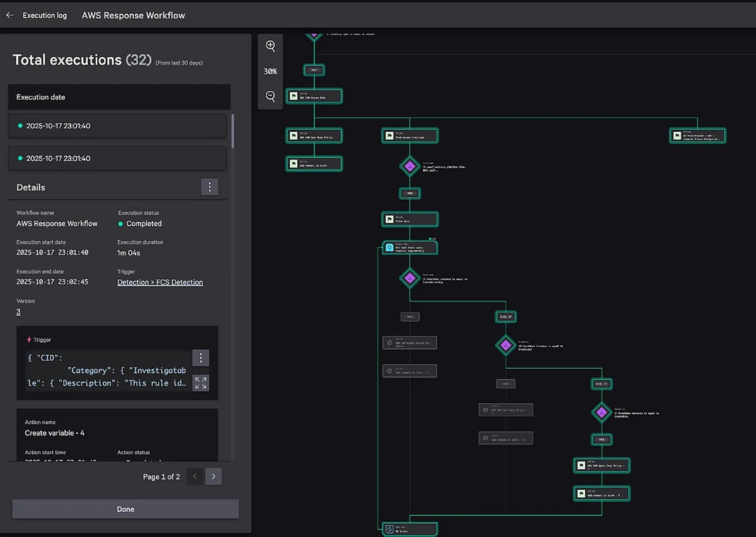Zoom in on the workflow canvas
The image size is (756, 537).
(270, 46)
